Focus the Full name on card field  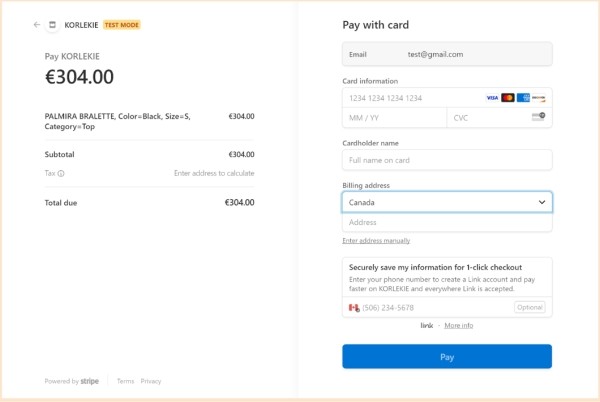[x=447, y=160]
